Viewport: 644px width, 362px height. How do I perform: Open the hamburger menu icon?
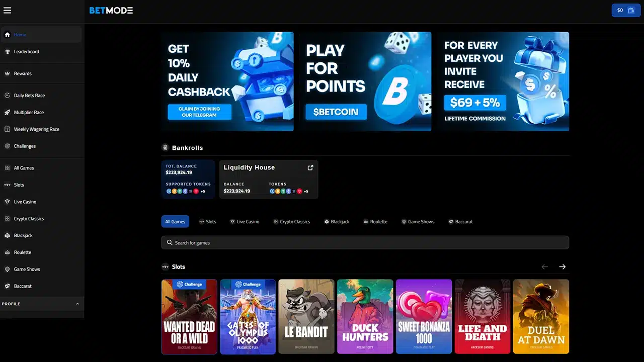[7, 10]
